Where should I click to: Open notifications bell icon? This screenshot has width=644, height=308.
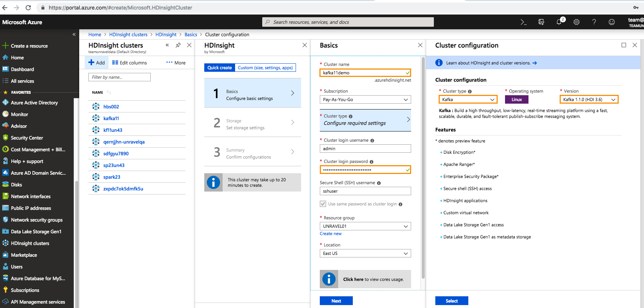point(559,22)
